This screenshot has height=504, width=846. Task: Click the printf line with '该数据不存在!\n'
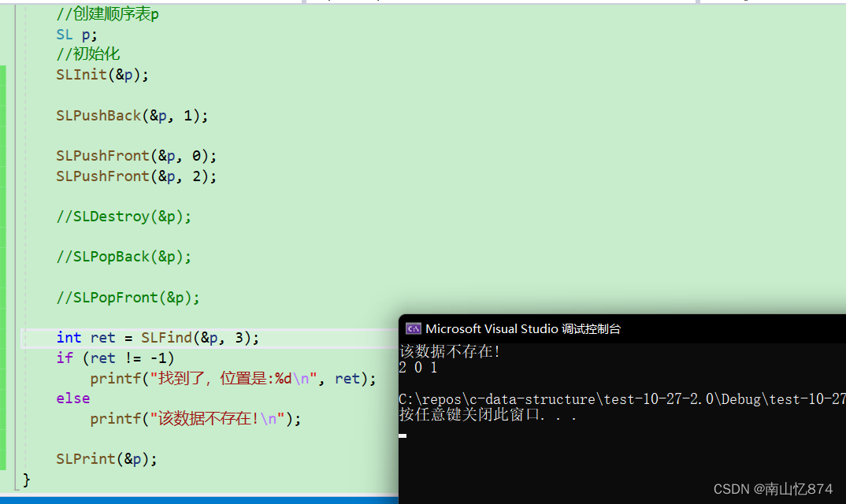click(195, 419)
